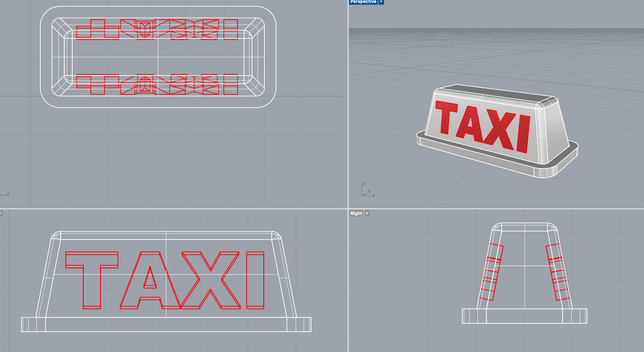The image size is (644, 352).
Task: Expand the Right viewport dropdown arrow
Action: (x=367, y=213)
